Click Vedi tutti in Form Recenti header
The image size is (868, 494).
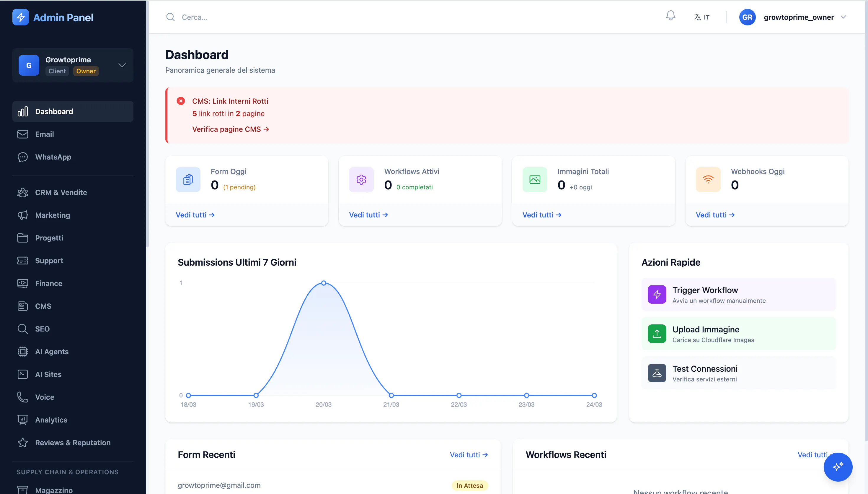[x=469, y=455]
